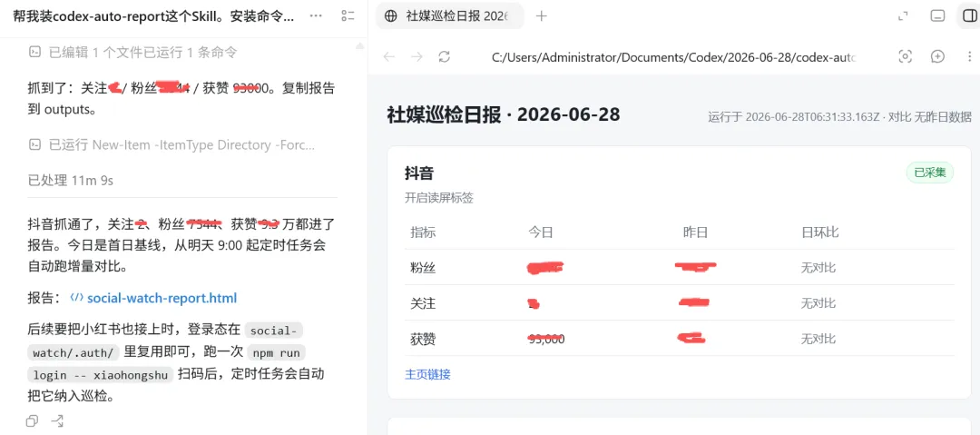Click the 抖音 card title
The height and width of the screenshot is (435, 980).
419,173
